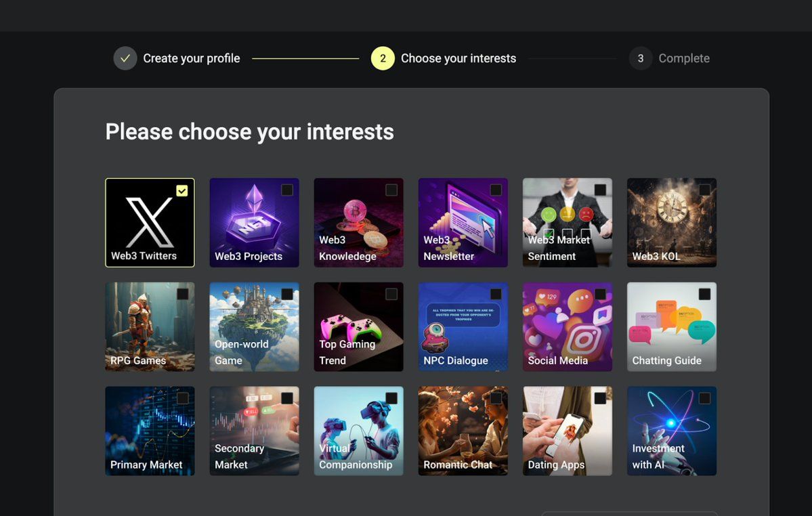Choose the Web3 Newsletter interest card

[x=463, y=223]
